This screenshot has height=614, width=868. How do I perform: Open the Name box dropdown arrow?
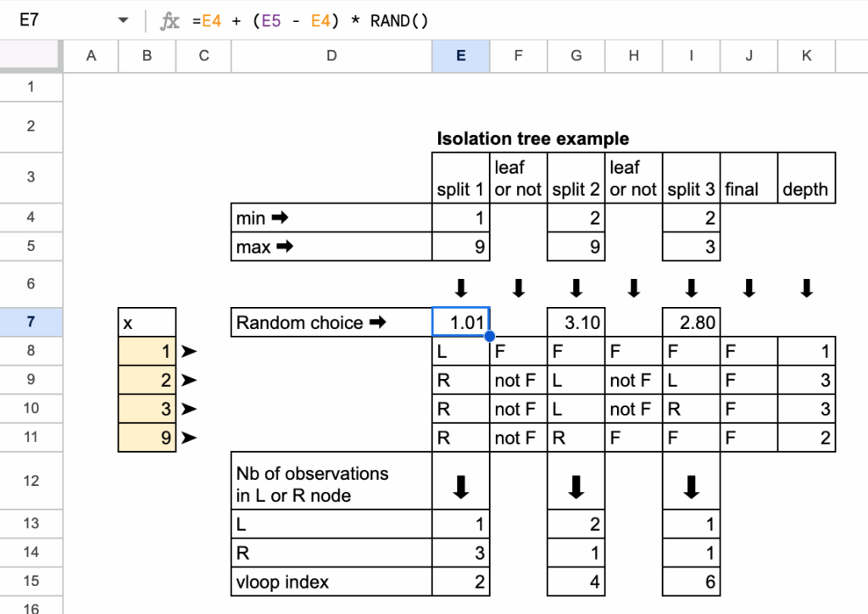[123, 20]
